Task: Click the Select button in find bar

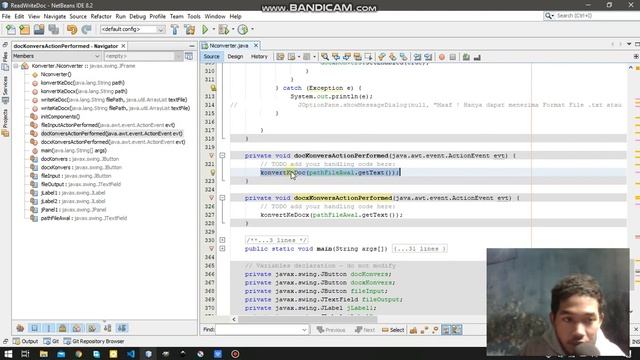Action: coord(393,330)
